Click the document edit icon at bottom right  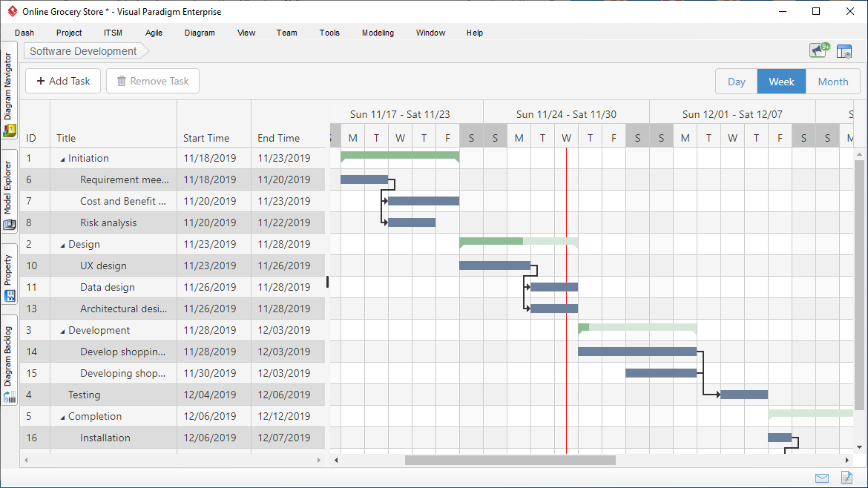pos(846,478)
